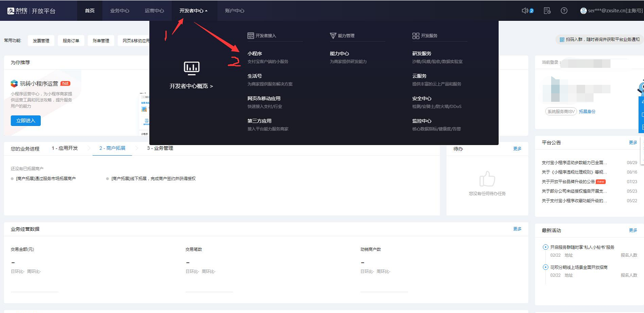Open announcement 关于部分公司未经授权擅自开展支

pos(574,191)
